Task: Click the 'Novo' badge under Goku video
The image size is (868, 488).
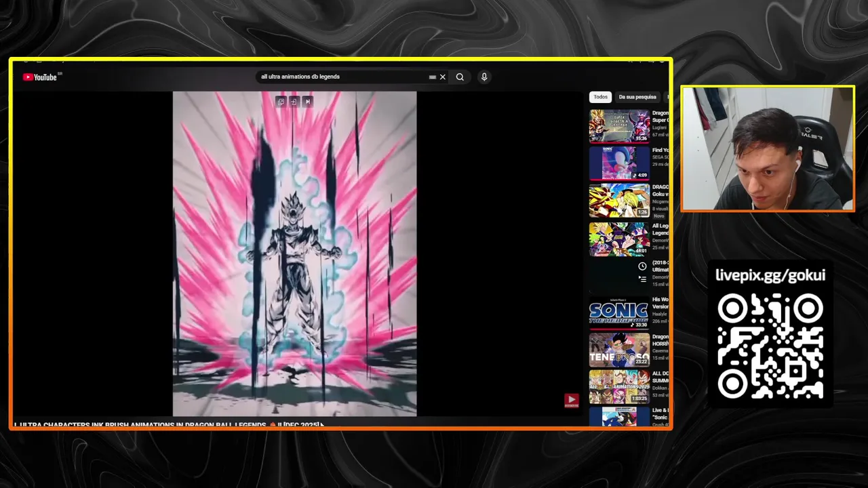Action: click(x=659, y=216)
